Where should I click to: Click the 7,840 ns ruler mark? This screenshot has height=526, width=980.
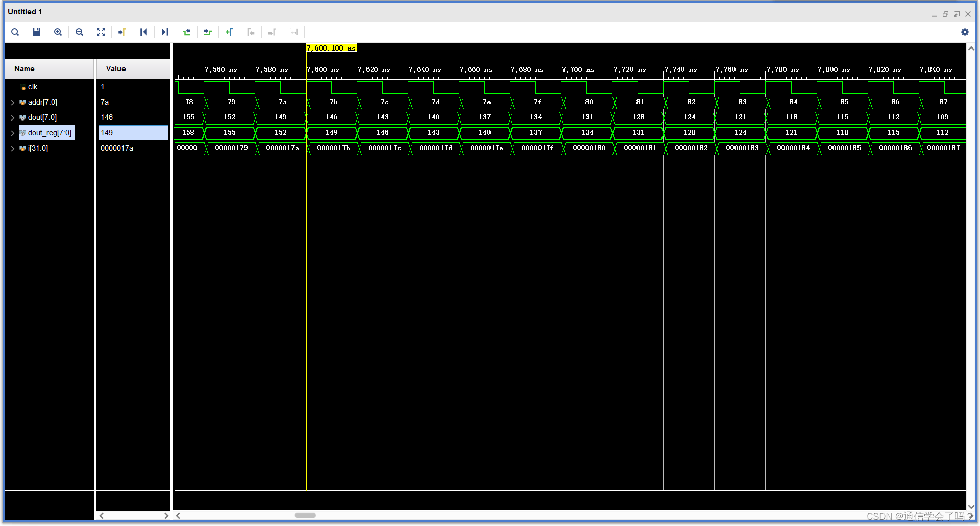point(936,69)
